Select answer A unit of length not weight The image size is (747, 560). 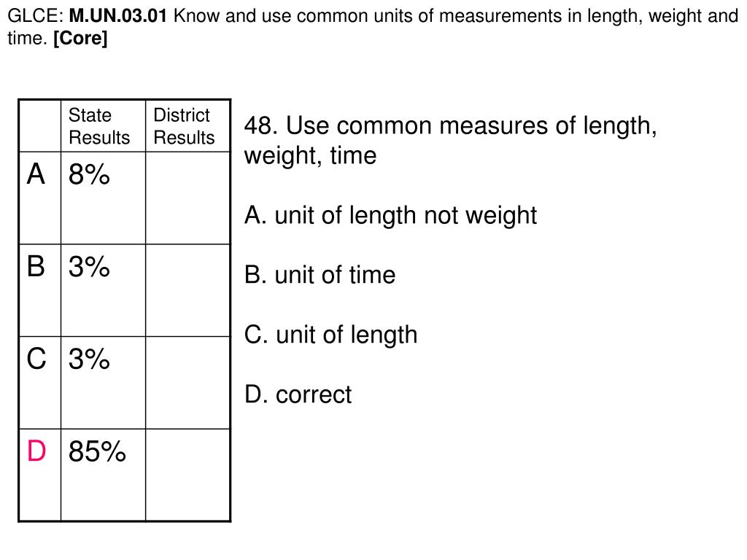391,216
